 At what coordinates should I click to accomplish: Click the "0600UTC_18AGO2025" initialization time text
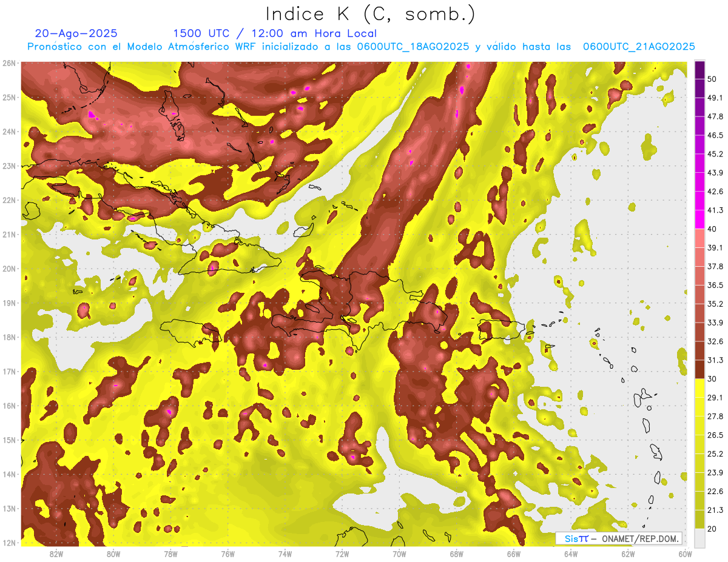(413, 47)
